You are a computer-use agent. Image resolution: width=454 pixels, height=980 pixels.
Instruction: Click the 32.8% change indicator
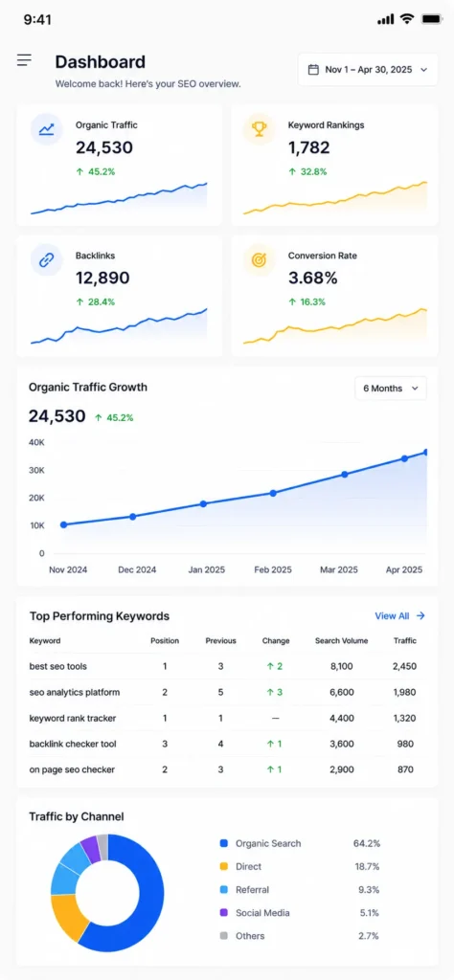click(307, 172)
